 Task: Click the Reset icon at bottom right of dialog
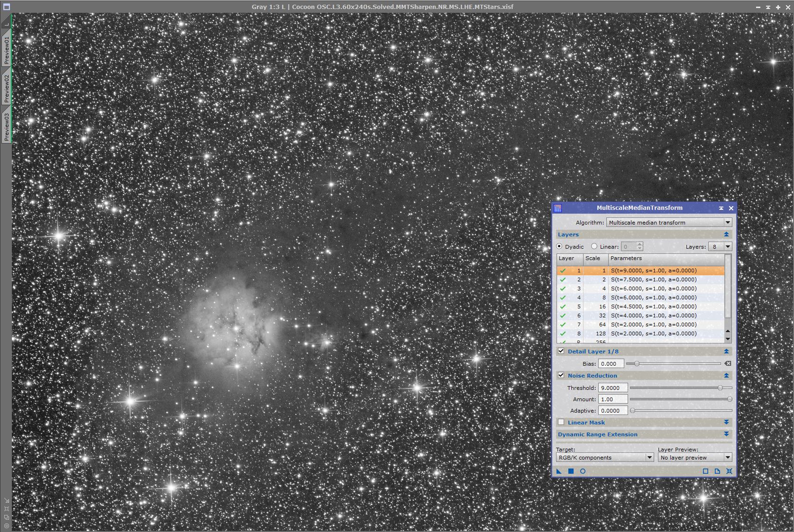click(x=729, y=471)
